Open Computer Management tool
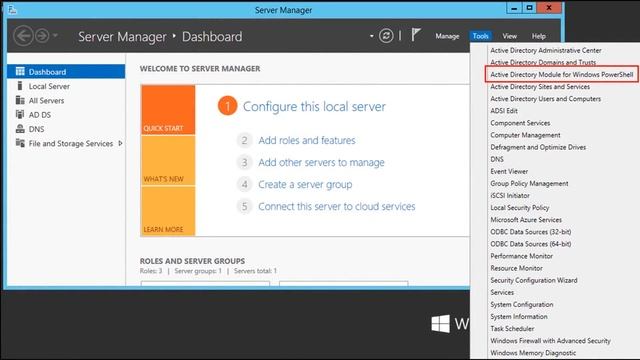Viewport: 640px width, 360px height. 525,135
